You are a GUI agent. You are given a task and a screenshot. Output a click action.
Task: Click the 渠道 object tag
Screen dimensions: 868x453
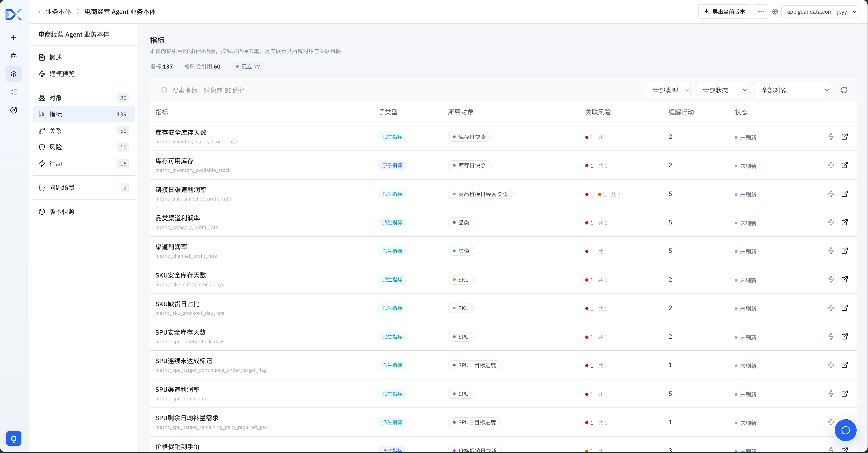coord(461,251)
